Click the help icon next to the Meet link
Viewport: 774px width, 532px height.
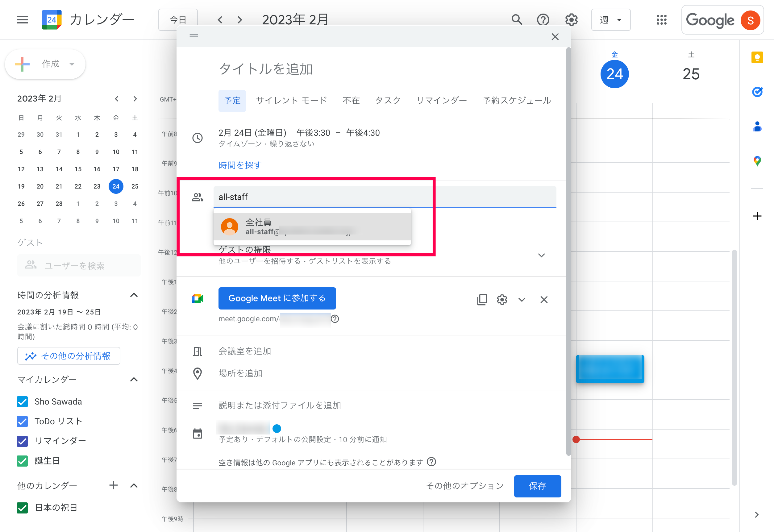coord(335,319)
